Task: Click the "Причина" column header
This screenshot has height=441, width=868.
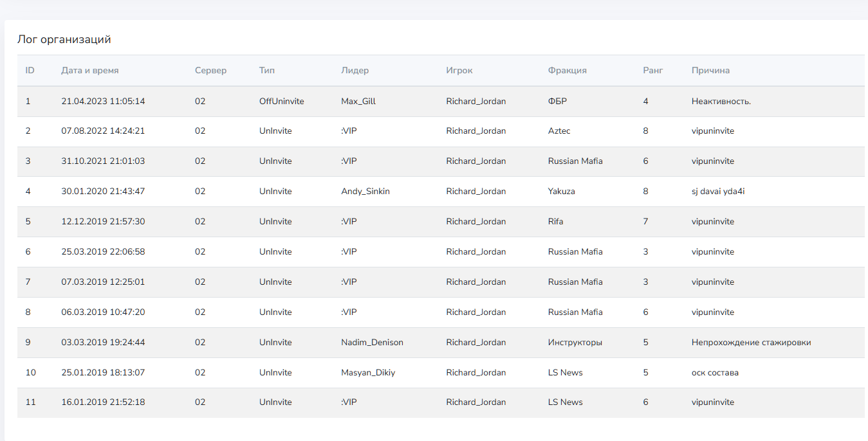Action: 710,71
